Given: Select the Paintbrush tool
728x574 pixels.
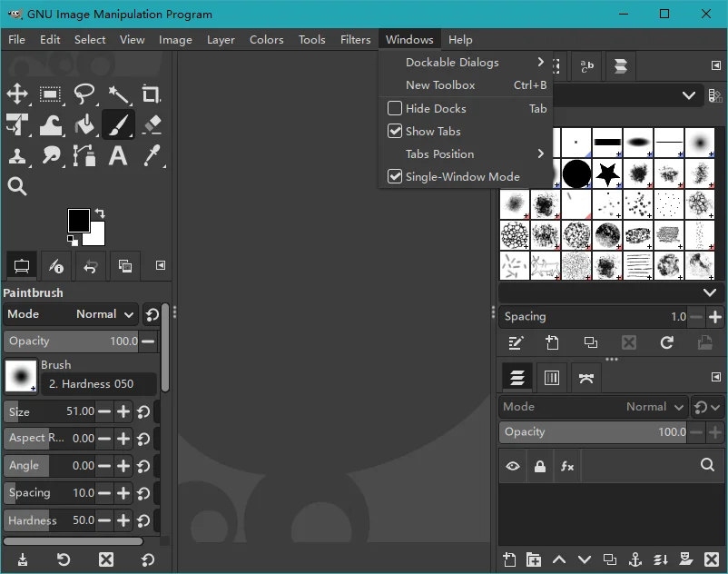Looking at the screenshot, I should pos(118,124).
